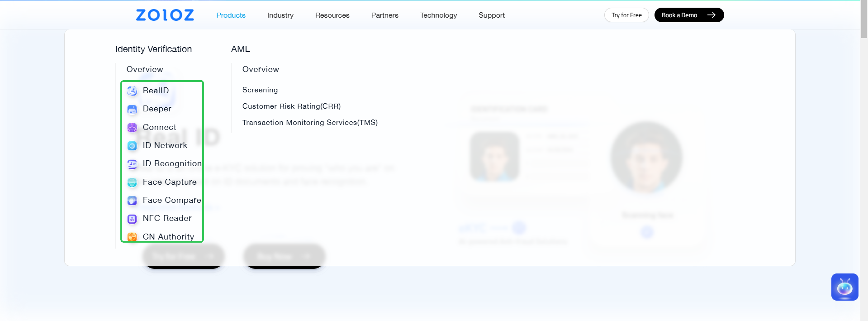Screen dimensions: 868x321
Task: Click the ZOLOZ logo
Action: (x=165, y=15)
